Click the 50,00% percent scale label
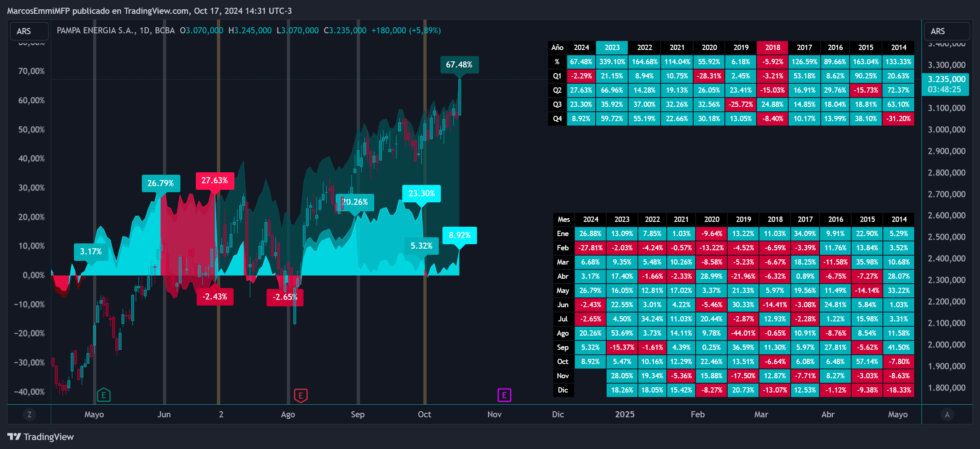This screenshot has width=980, height=449. point(31,130)
